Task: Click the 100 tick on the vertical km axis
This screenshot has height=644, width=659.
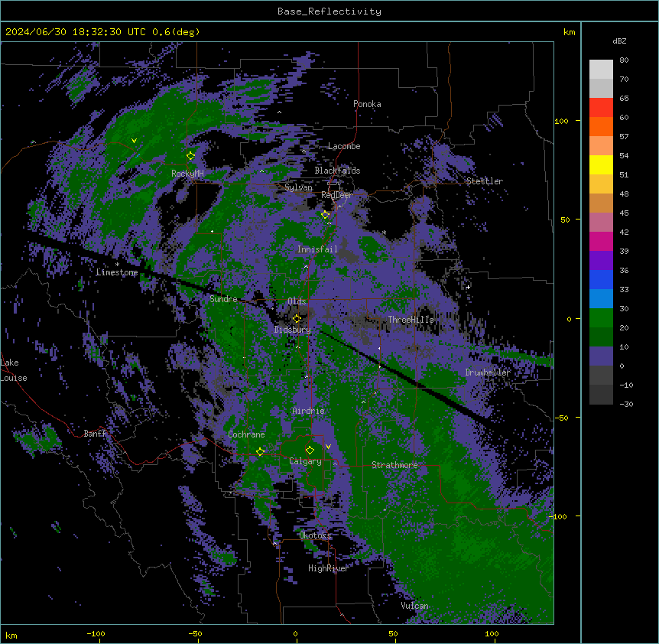Action: click(561, 121)
